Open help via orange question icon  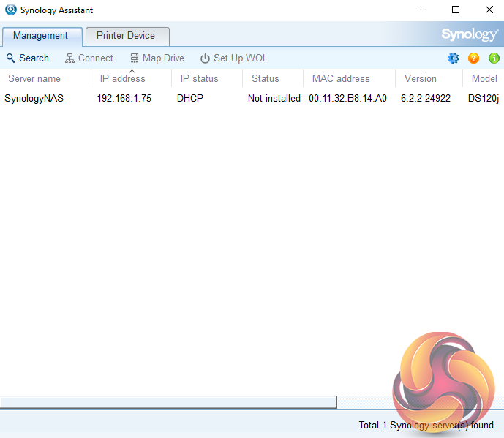click(x=473, y=58)
